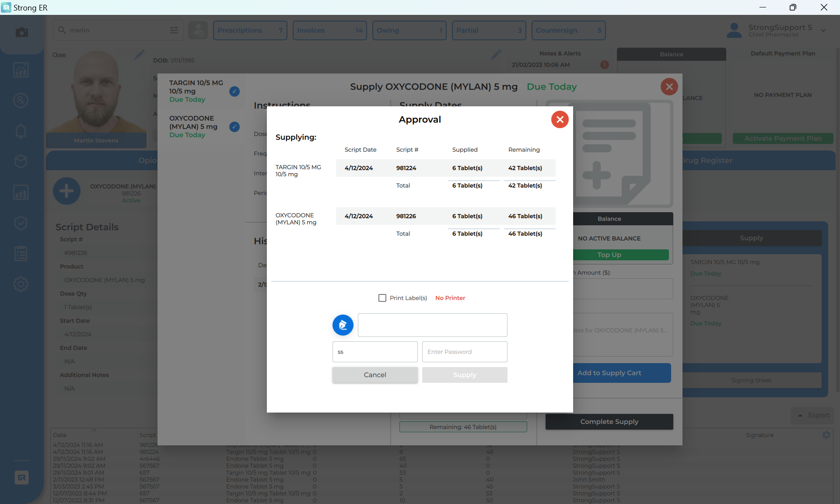This screenshot has height=504, width=840.
Task: Open the camera icon in sidebar
Action: click(x=21, y=32)
